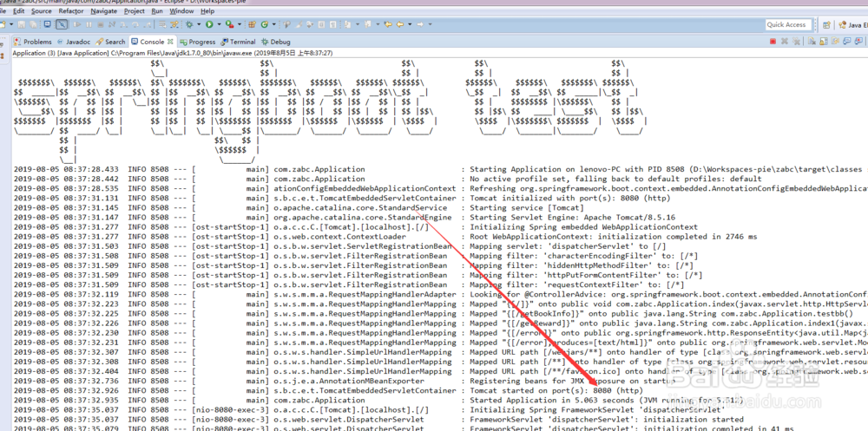Click 'No active profile set' log line
This screenshot has width=868, height=431.
[x=615, y=179]
